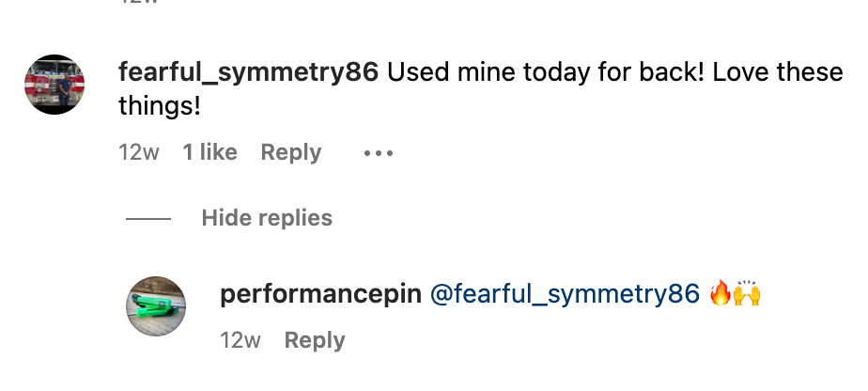
Task: View who liked via "1 like"
Action: (209, 152)
